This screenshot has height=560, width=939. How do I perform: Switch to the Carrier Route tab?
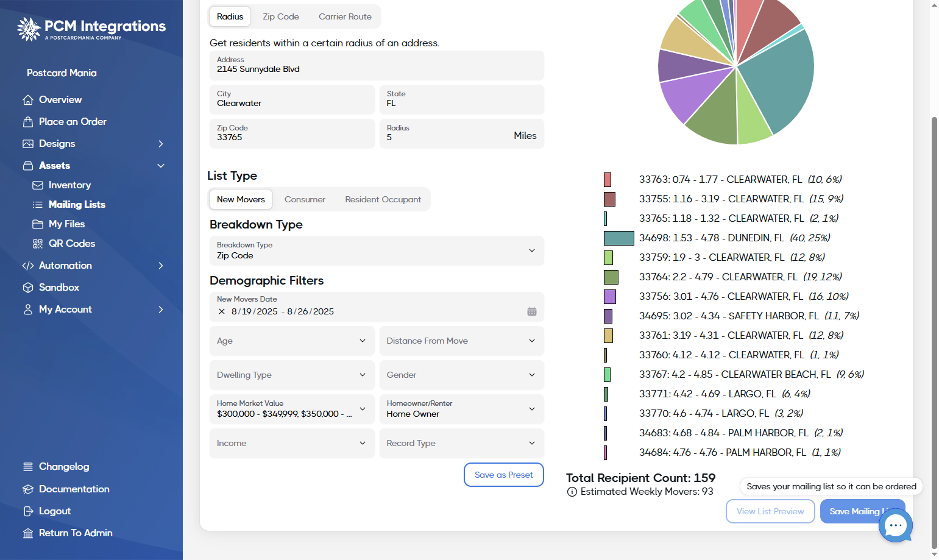click(x=345, y=16)
